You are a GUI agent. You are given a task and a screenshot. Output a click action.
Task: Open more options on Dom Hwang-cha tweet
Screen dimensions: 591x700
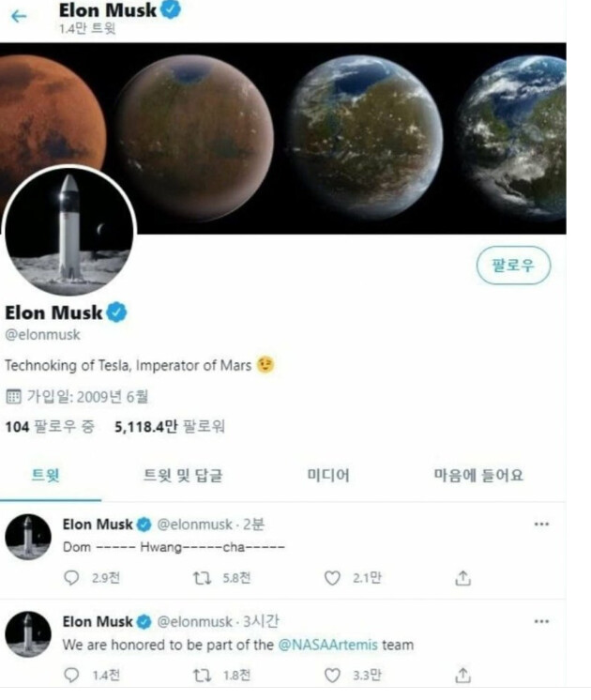(x=541, y=524)
